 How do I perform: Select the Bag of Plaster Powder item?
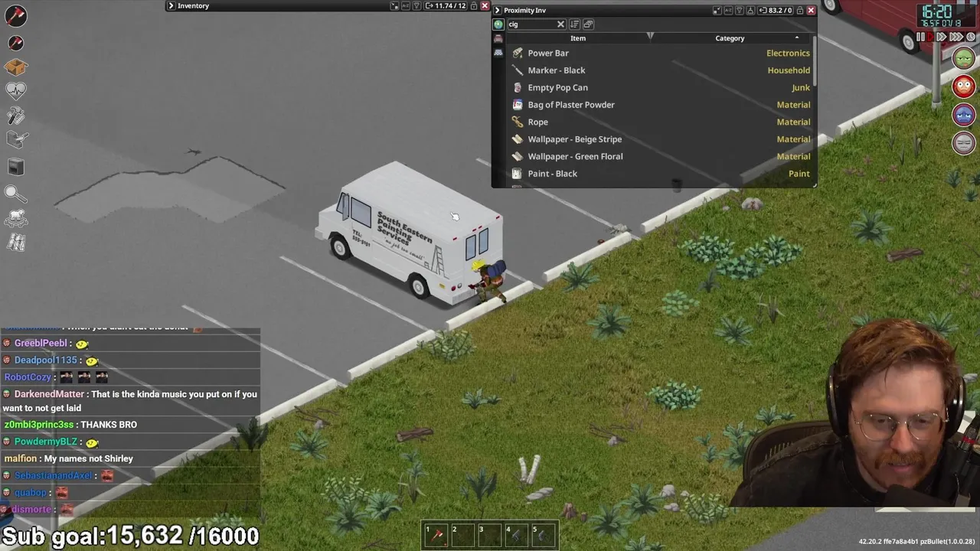(x=660, y=105)
